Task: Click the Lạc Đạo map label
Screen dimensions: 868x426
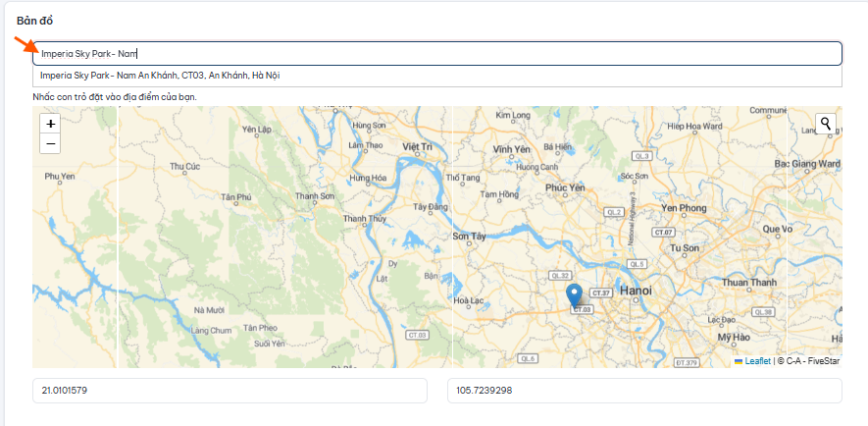Action: (721, 320)
